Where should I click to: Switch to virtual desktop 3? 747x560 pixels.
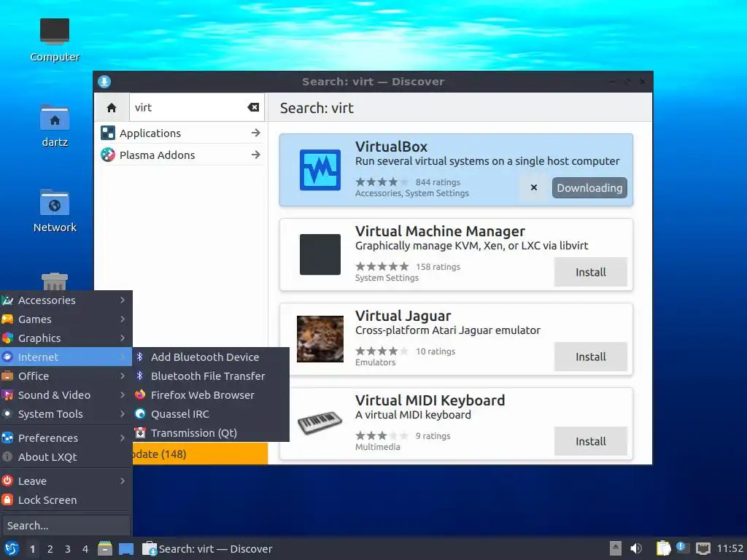point(68,549)
